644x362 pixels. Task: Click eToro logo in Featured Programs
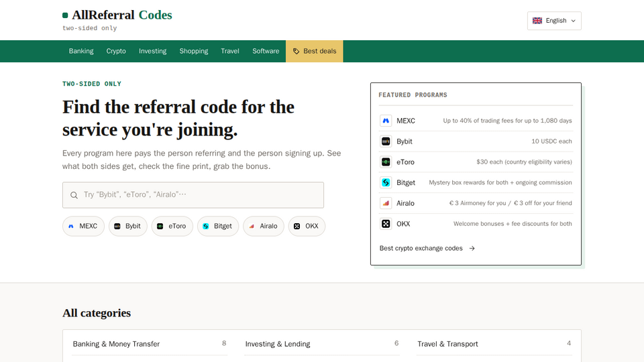(386, 162)
